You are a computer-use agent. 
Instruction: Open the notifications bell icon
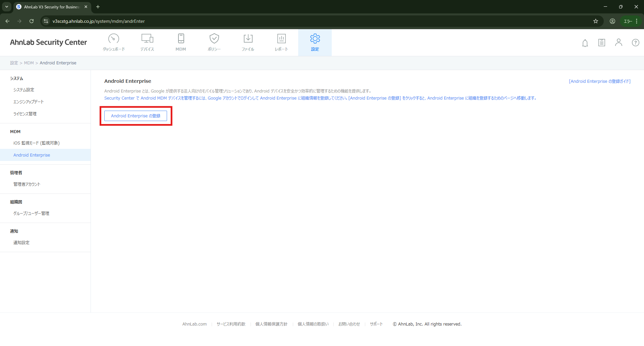pos(585,43)
